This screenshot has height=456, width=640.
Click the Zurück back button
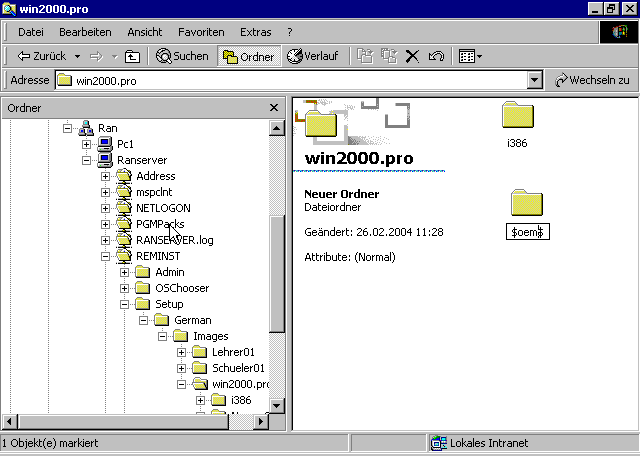coord(42,56)
